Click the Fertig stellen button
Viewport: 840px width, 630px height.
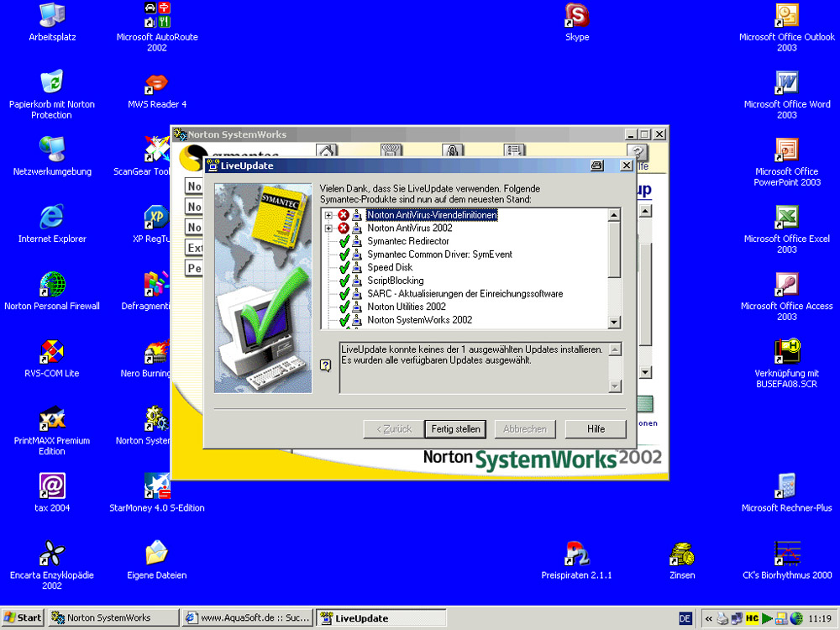pos(455,429)
